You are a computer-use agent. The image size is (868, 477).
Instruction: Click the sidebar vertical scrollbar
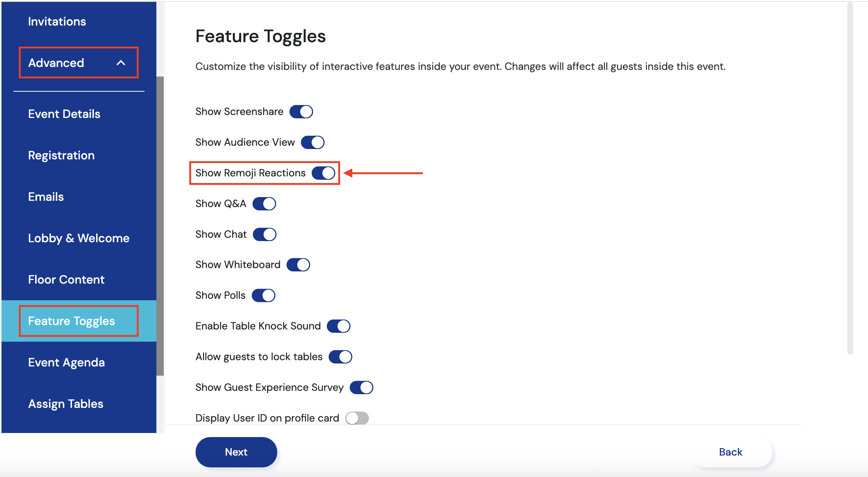(160, 226)
